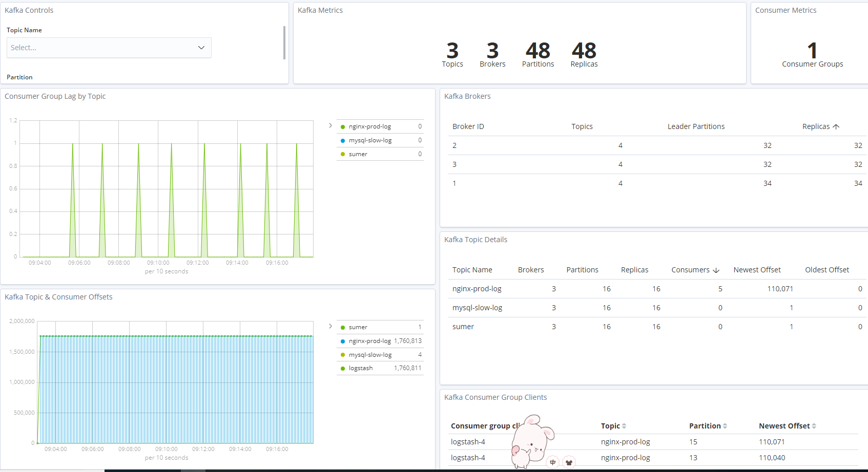The image size is (868, 472).
Task: Sort topic details by Consumers arrow
Action: tap(716, 270)
